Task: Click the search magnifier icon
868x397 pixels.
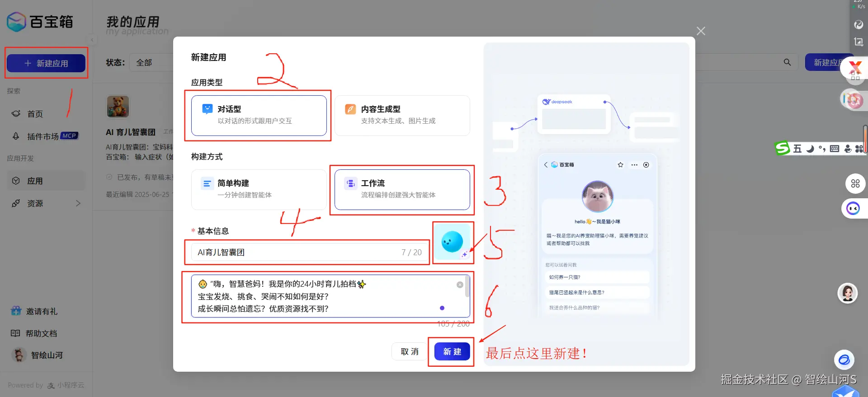Action: point(787,62)
